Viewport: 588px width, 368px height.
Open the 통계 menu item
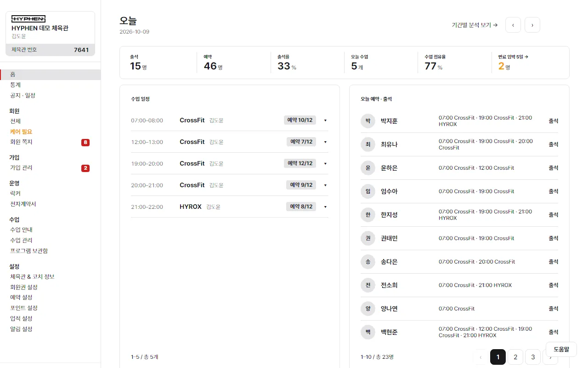50,85
